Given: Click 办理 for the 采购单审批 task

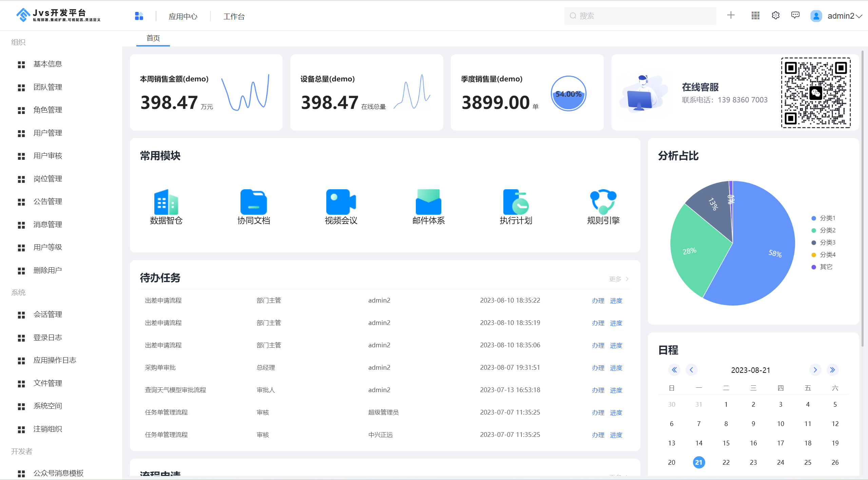Looking at the screenshot, I should pyautogui.click(x=598, y=368).
